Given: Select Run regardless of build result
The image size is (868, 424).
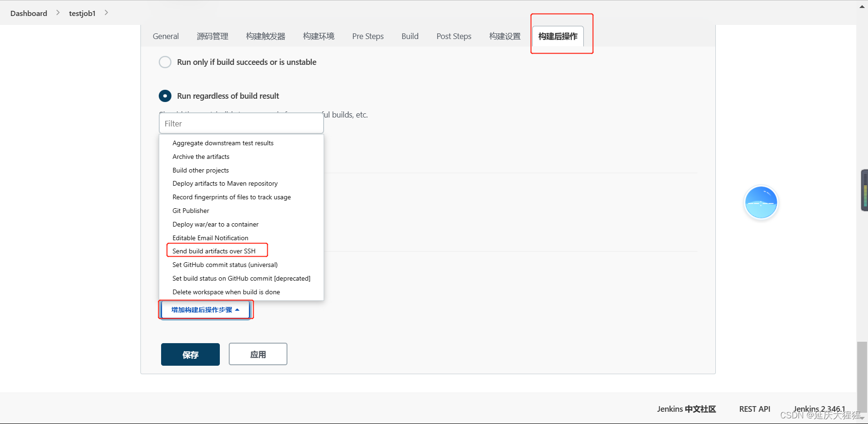Looking at the screenshot, I should click(x=165, y=96).
